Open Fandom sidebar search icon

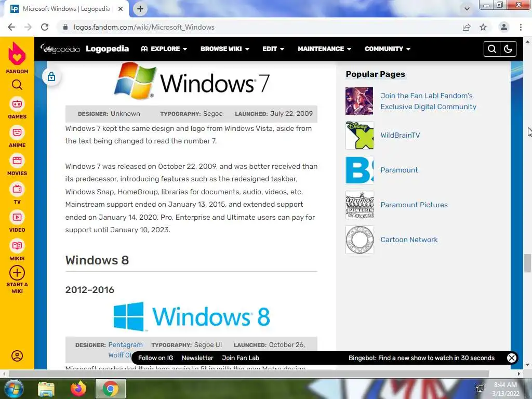click(x=17, y=85)
